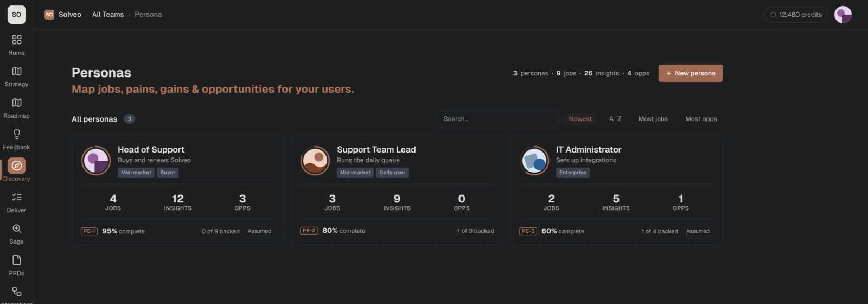The height and width of the screenshot is (304, 868).
Task: Click 4 Jobs stat on Head of Support
Action: tap(113, 202)
